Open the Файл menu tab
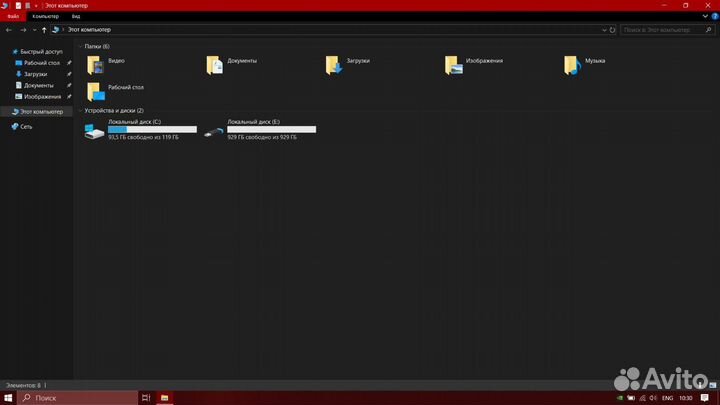This screenshot has height=405, width=720. click(x=13, y=17)
